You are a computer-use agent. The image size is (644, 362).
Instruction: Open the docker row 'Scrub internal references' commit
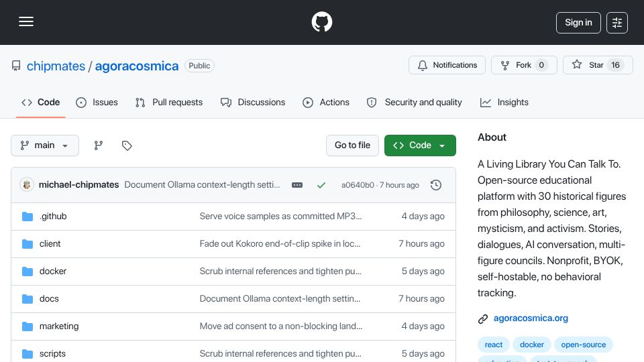(x=280, y=271)
